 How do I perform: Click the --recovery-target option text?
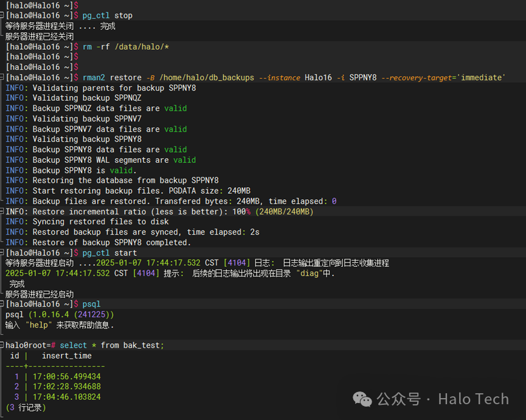tap(416, 77)
